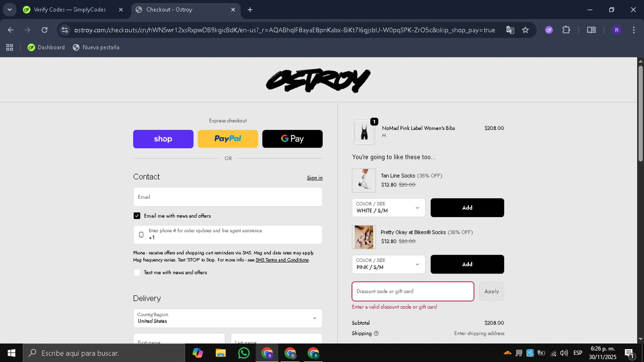
Task: Check Text me with news and offers
Action: click(137, 272)
